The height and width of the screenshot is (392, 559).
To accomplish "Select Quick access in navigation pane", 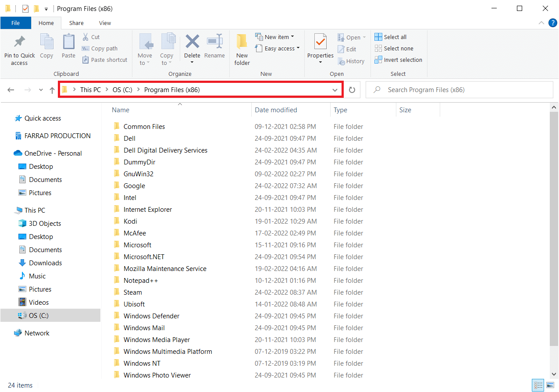I will click(43, 118).
